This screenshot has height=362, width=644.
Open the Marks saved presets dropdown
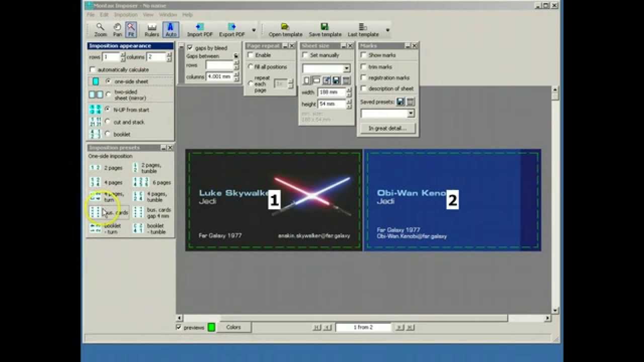point(411,114)
